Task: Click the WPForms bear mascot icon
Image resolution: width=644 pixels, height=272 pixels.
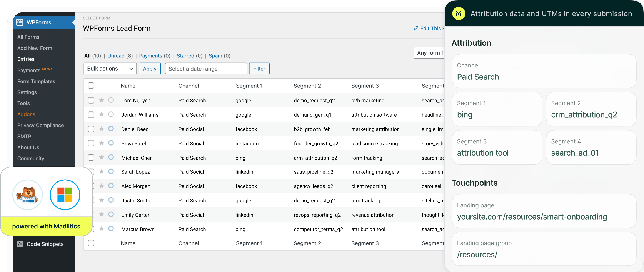Action: point(27,195)
